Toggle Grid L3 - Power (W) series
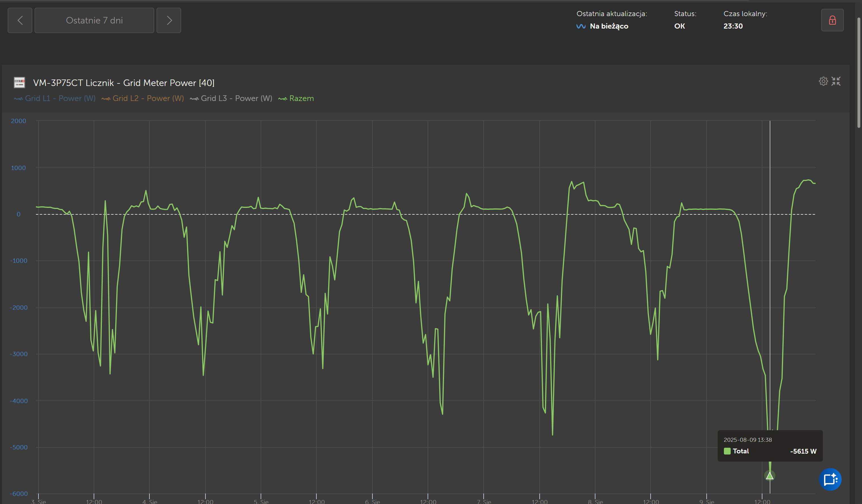The height and width of the screenshot is (504, 862). click(231, 98)
